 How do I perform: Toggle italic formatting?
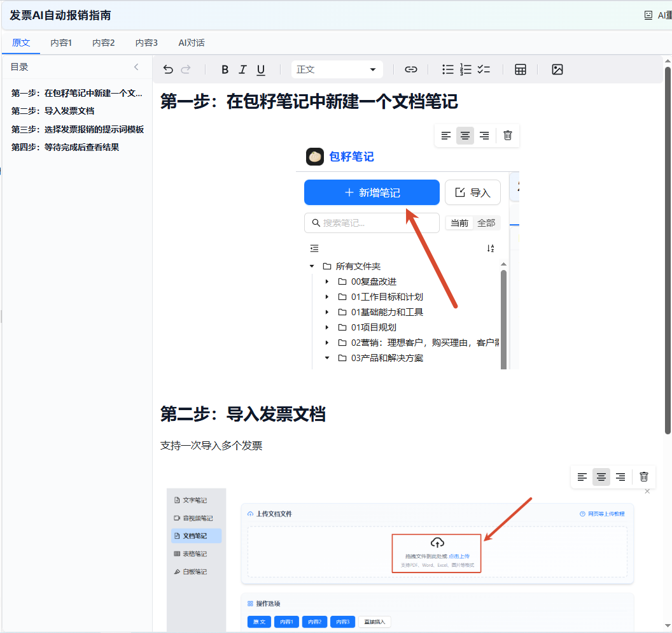click(x=242, y=69)
